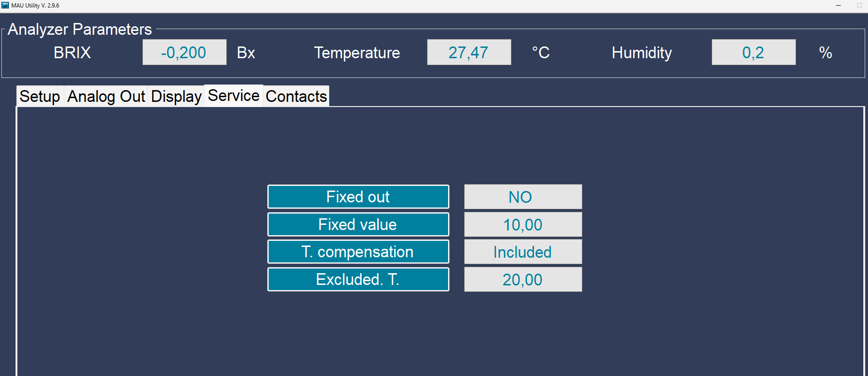
Task: Click the Excluded. T. button
Action: [x=358, y=279]
